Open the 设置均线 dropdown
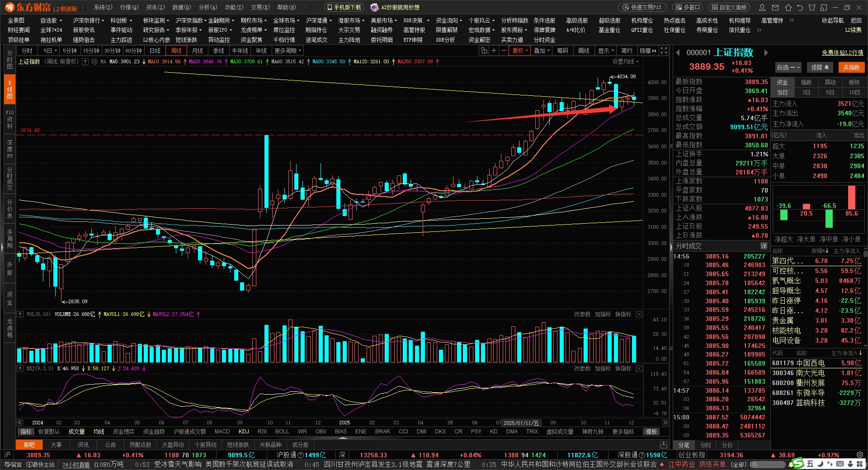This screenshot has width=868, height=470. click(625, 61)
